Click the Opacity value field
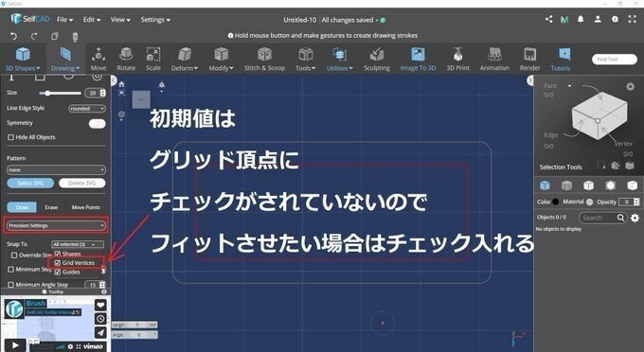 [x=626, y=202]
